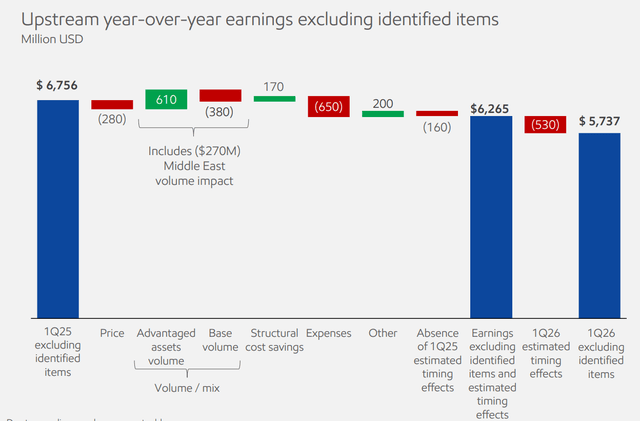The image size is (640, 421).
Task: Select the thin red bar above (160)
Action: click(x=437, y=113)
